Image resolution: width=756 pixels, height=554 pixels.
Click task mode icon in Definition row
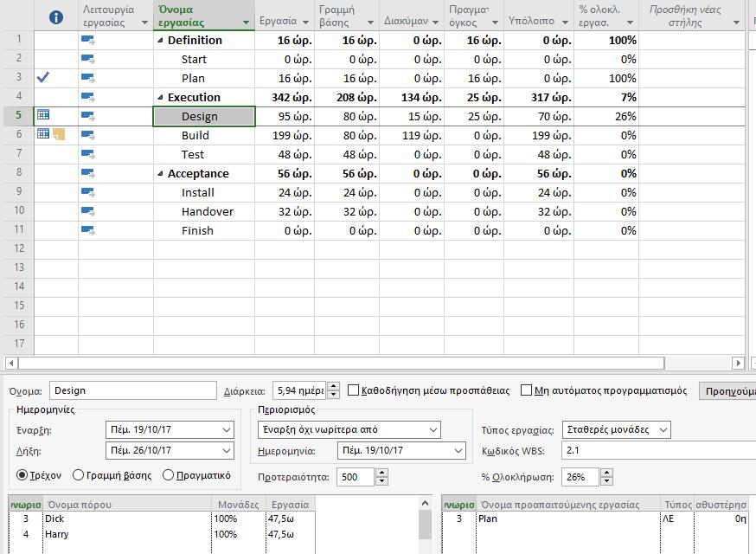pos(87,40)
